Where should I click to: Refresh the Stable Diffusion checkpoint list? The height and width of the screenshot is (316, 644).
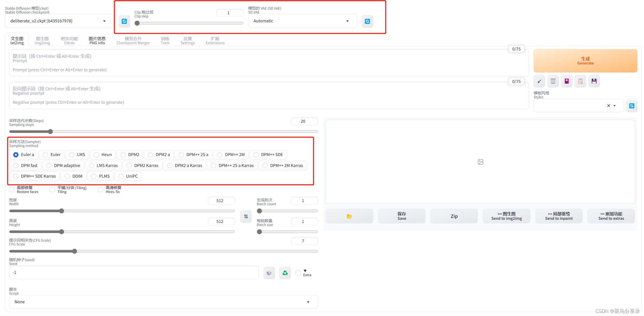(124, 21)
